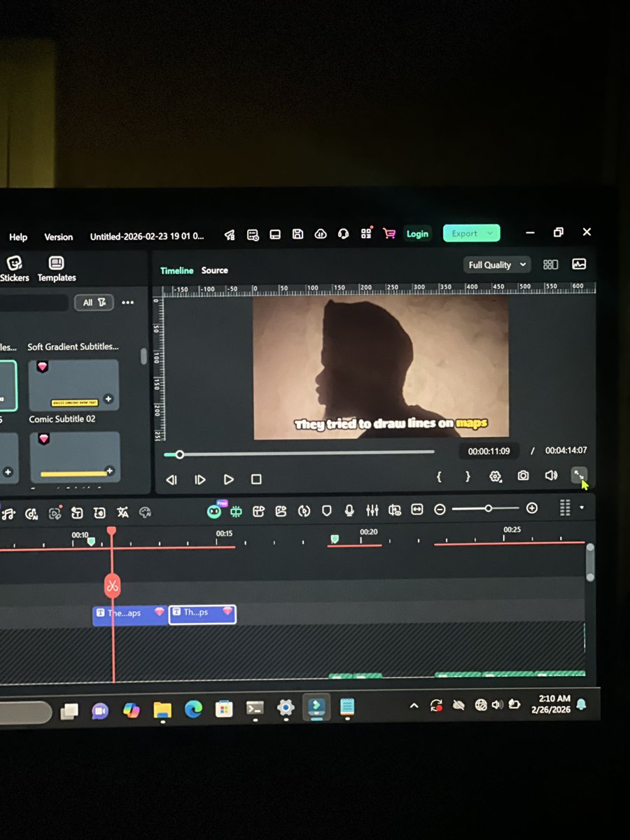Click the Login button
Viewport: 630px width, 840px height.
[x=417, y=234]
